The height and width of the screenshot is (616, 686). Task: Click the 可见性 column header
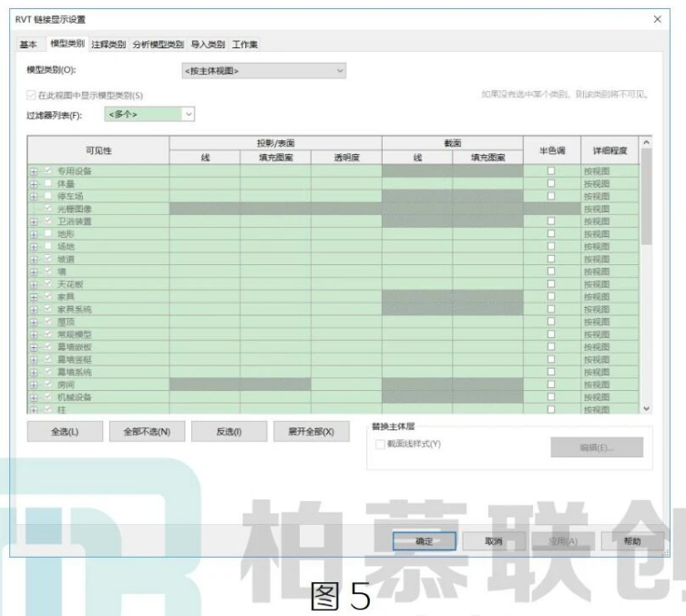click(x=98, y=150)
